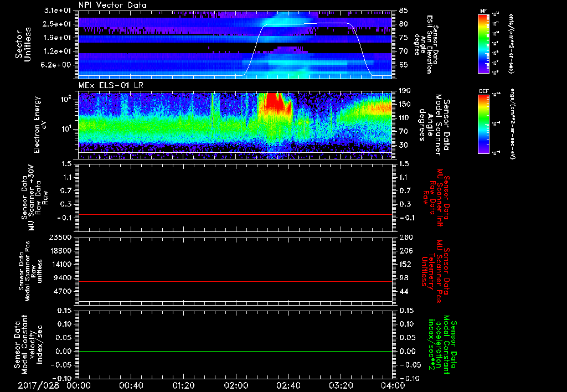
Task: Click the "00:40" time axis label
Action: (x=131, y=385)
